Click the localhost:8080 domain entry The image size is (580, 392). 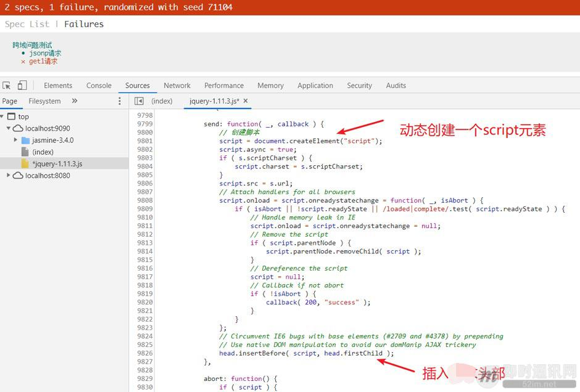(x=48, y=176)
